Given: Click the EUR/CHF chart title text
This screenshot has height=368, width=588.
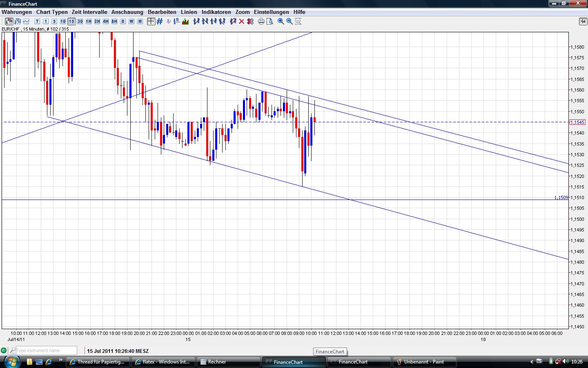Looking at the screenshot, I should [x=35, y=29].
